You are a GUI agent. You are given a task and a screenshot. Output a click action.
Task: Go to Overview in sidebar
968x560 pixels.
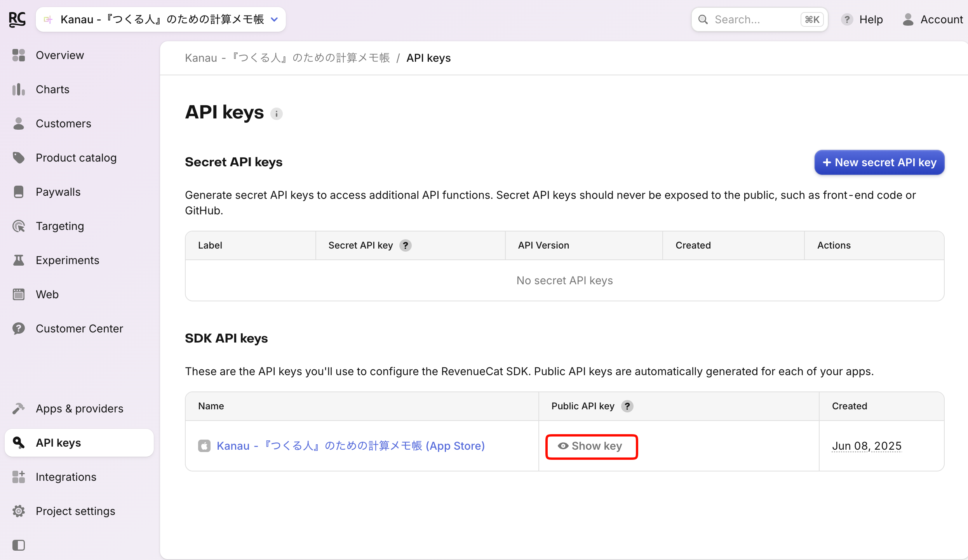click(60, 55)
